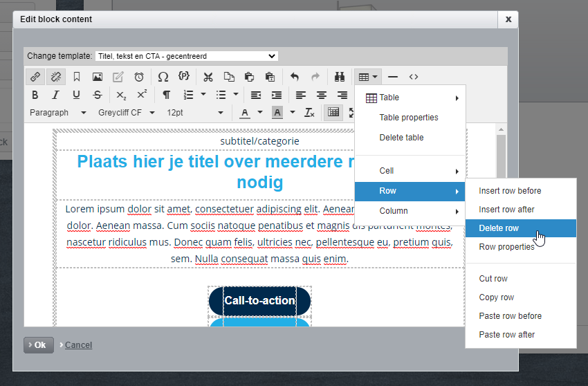Image resolution: width=588 pixels, height=386 pixels.
Task: Toggle italic formatting
Action: 56,95
